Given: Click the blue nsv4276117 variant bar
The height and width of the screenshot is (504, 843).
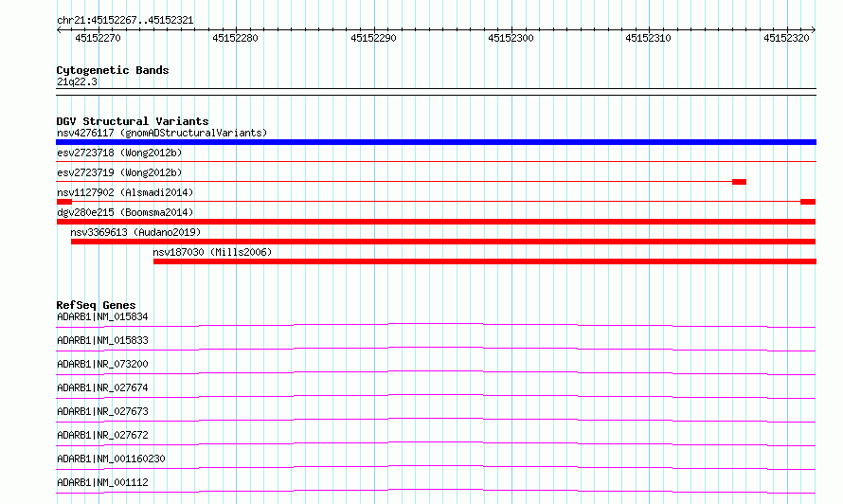Looking at the screenshot, I should tap(436, 142).
